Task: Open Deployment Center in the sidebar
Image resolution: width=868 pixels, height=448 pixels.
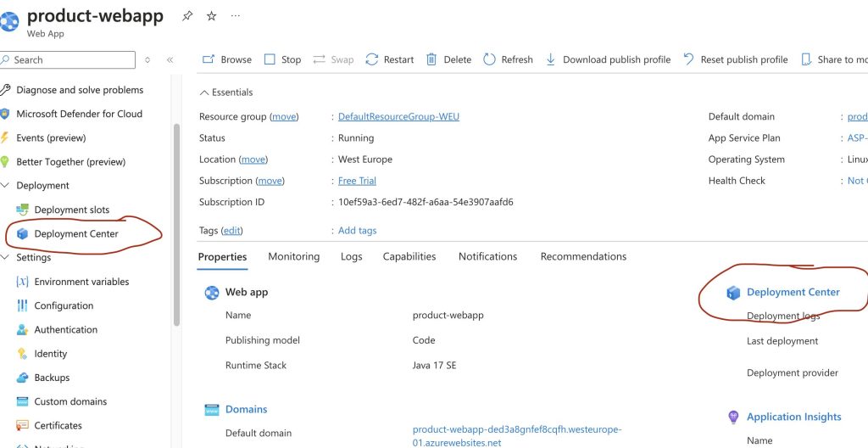Action: (x=76, y=233)
